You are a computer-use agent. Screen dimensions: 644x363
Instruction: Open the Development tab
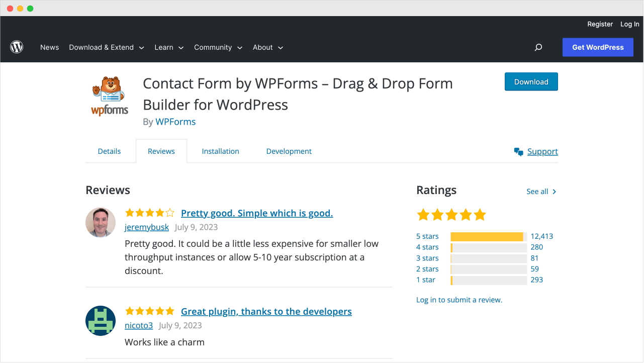(x=289, y=151)
